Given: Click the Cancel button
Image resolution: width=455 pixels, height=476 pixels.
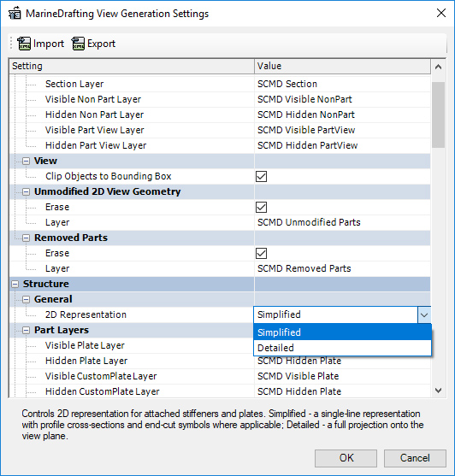Looking at the screenshot, I should tap(415, 458).
